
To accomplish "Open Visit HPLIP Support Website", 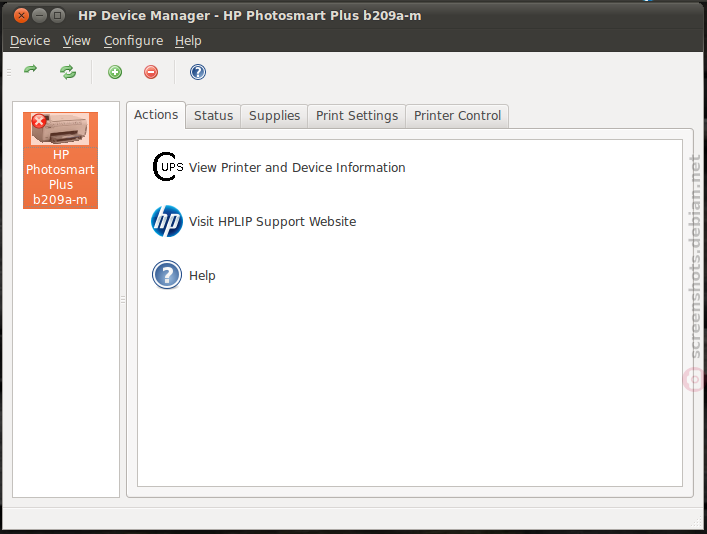I will (x=272, y=221).
